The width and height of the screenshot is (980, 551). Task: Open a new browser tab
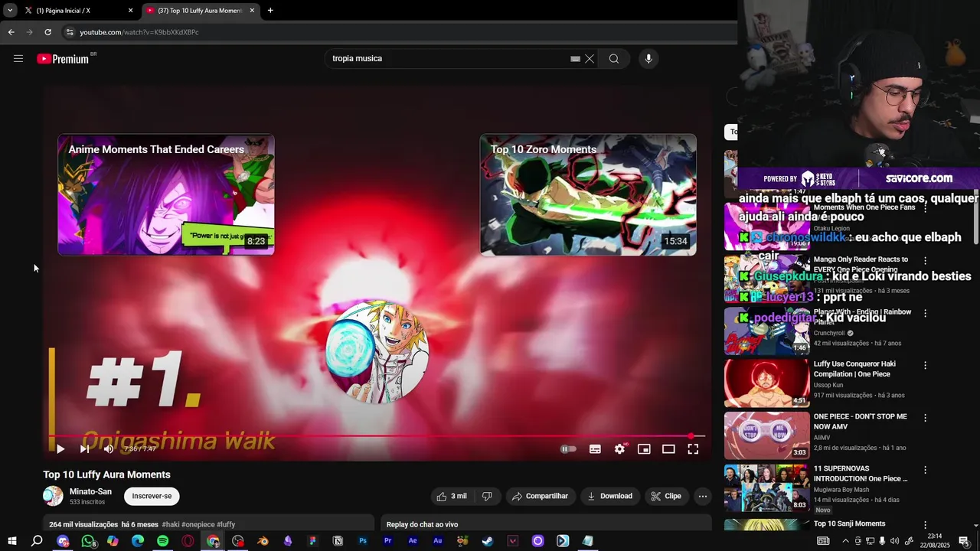[x=270, y=11]
